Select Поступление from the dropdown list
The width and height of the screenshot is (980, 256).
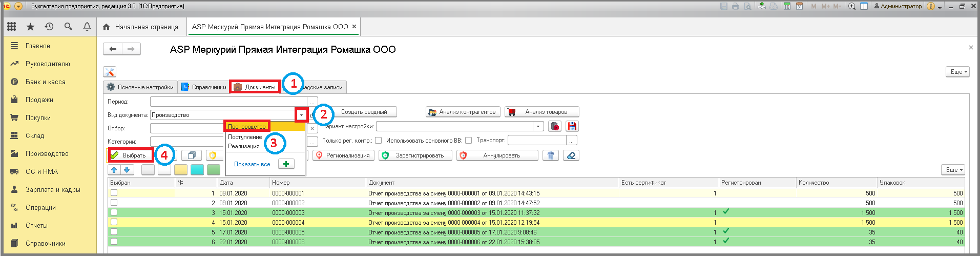245,137
